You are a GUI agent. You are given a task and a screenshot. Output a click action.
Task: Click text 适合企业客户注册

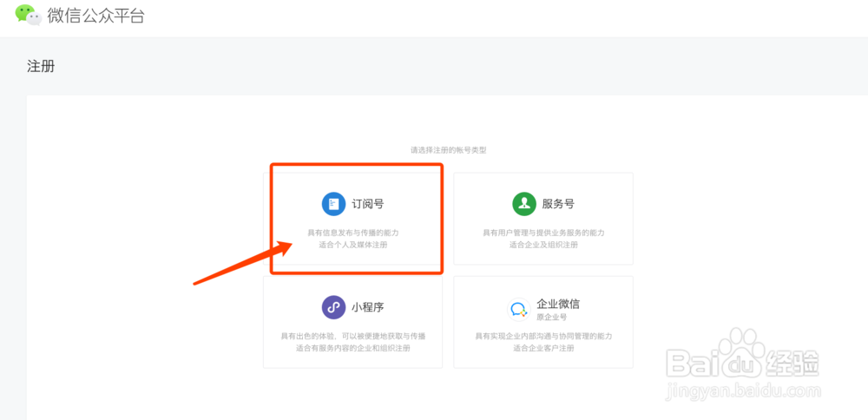(543, 348)
